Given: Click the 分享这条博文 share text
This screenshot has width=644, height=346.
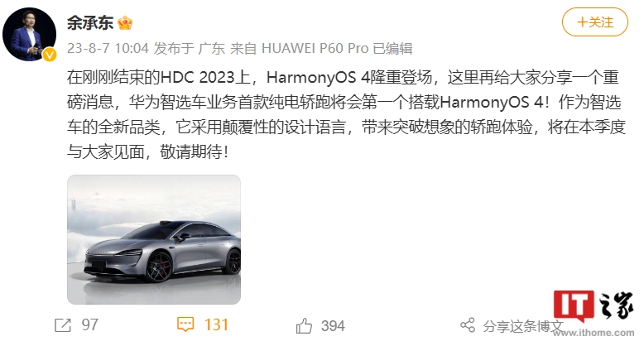Looking at the screenshot, I should 523,326.
